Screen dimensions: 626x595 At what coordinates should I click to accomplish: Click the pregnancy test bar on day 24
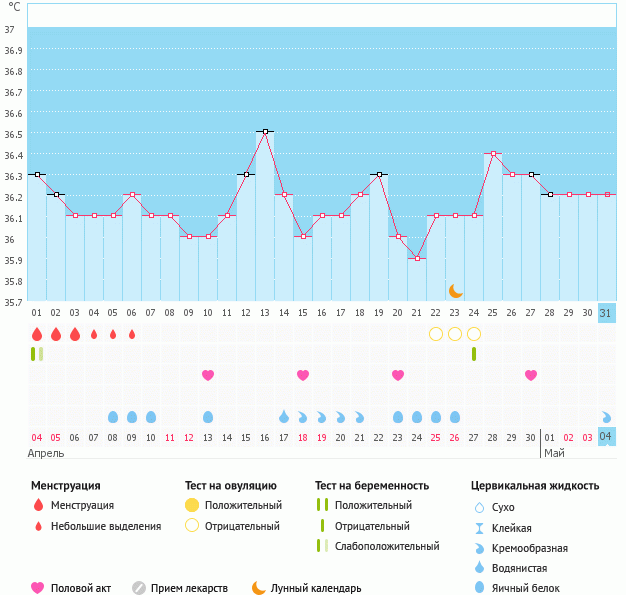(x=474, y=354)
